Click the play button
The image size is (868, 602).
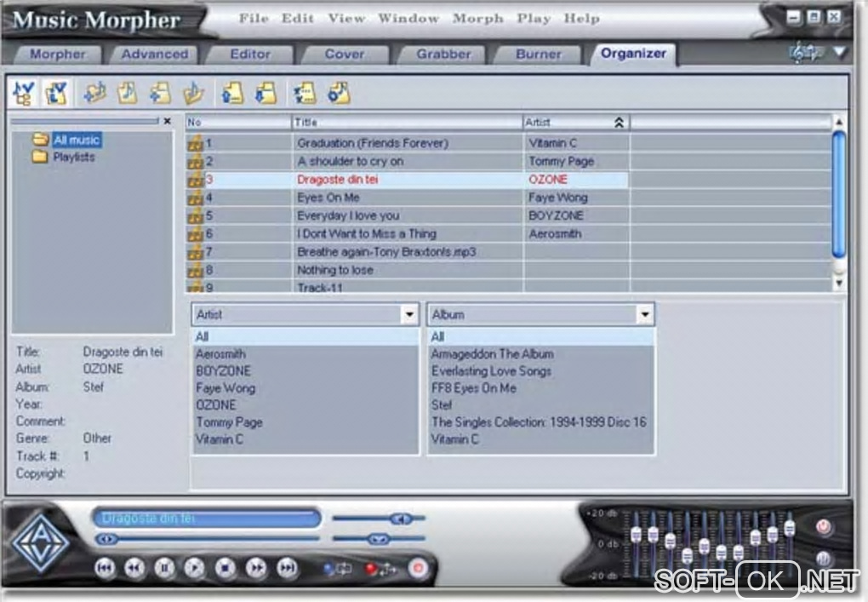point(194,568)
